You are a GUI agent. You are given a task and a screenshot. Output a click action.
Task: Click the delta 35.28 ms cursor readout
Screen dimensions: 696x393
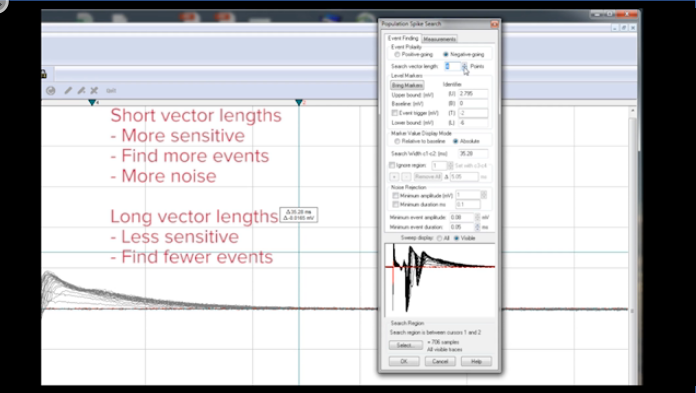point(298,215)
